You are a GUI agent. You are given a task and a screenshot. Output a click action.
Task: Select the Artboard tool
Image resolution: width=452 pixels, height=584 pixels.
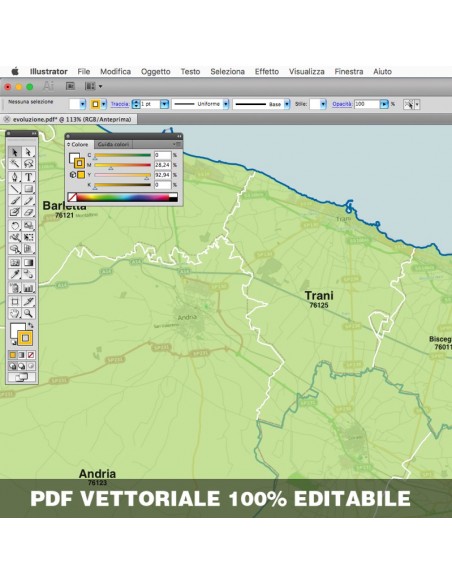(x=15, y=301)
